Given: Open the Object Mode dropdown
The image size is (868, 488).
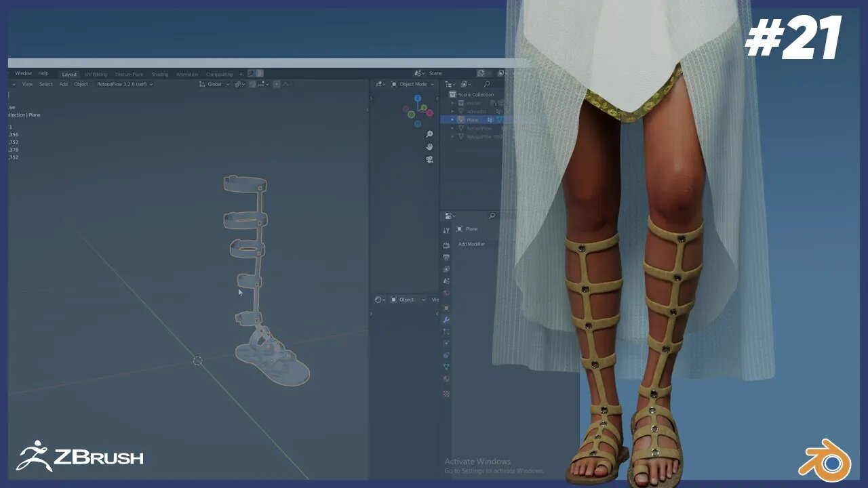Looking at the screenshot, I should coord(413,84).
